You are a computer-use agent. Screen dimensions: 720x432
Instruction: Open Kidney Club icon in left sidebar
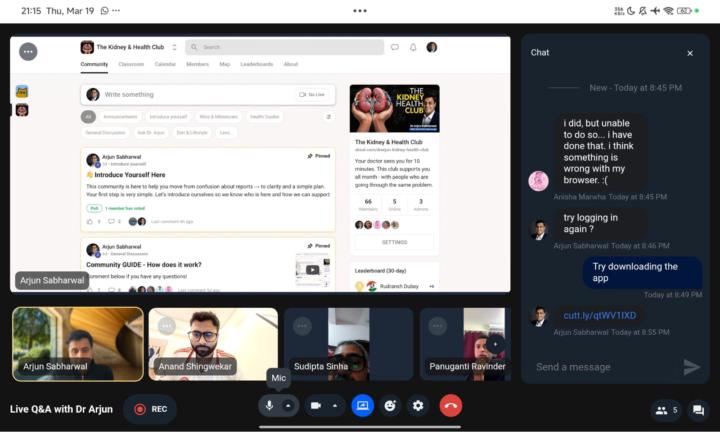[x=22, y=110]
